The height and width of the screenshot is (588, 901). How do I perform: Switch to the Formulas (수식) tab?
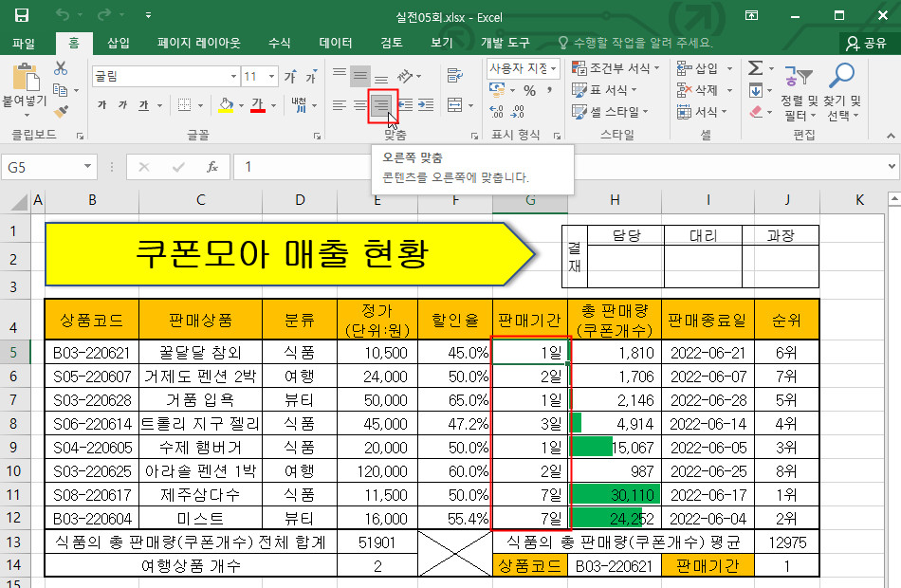tap(279, 43)
